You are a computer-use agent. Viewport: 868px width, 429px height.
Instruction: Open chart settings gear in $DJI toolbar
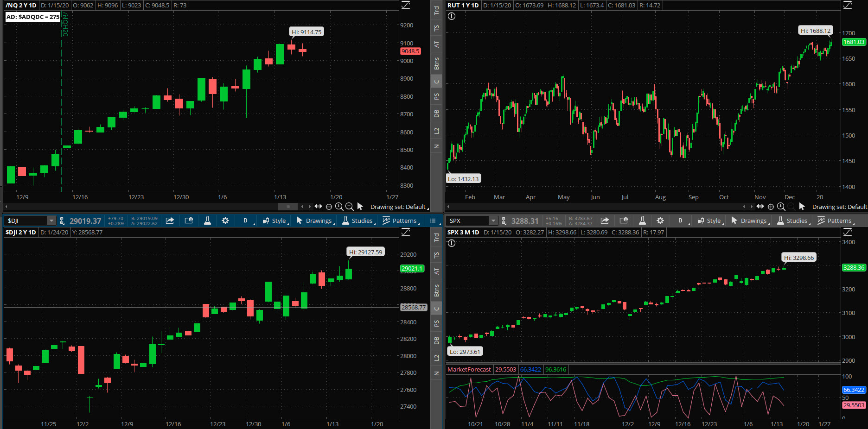[225, 221]
